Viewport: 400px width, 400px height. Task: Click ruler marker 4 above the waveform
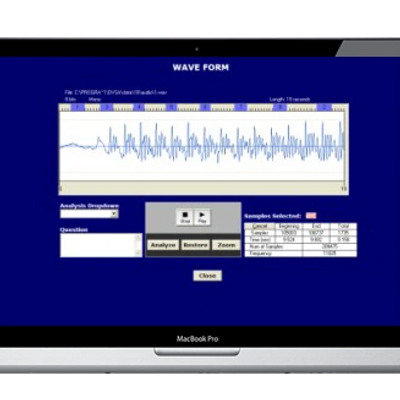139,107
